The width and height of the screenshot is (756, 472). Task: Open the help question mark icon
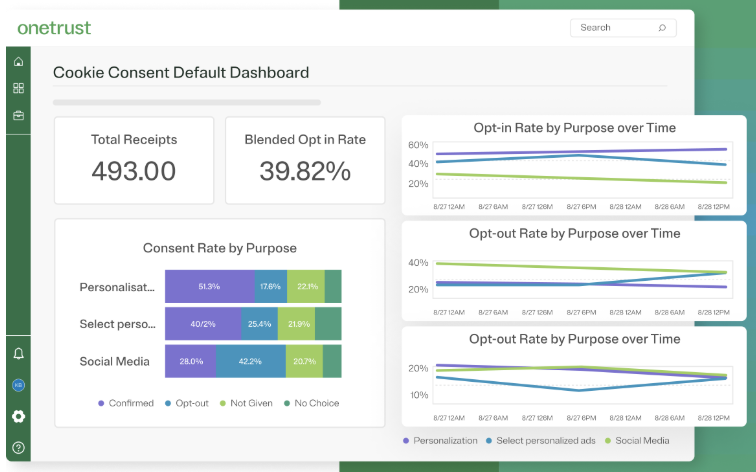(x=18, y=447)
